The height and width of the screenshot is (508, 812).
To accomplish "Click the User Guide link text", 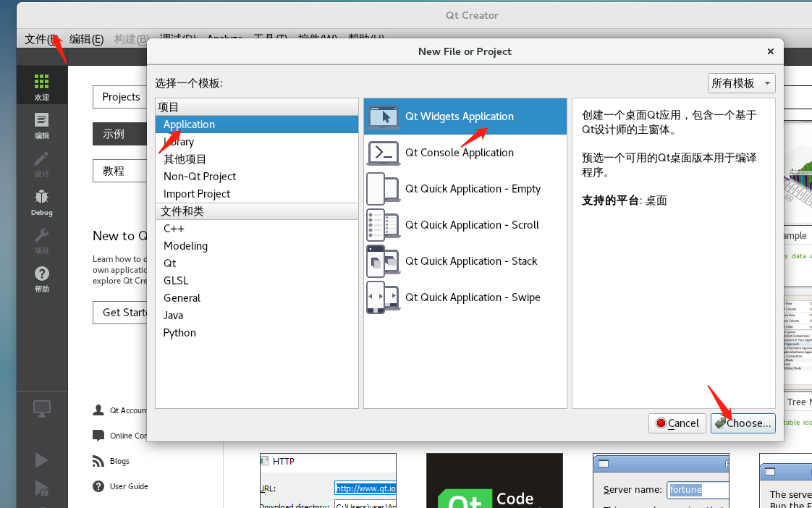I will click(129, 486).
